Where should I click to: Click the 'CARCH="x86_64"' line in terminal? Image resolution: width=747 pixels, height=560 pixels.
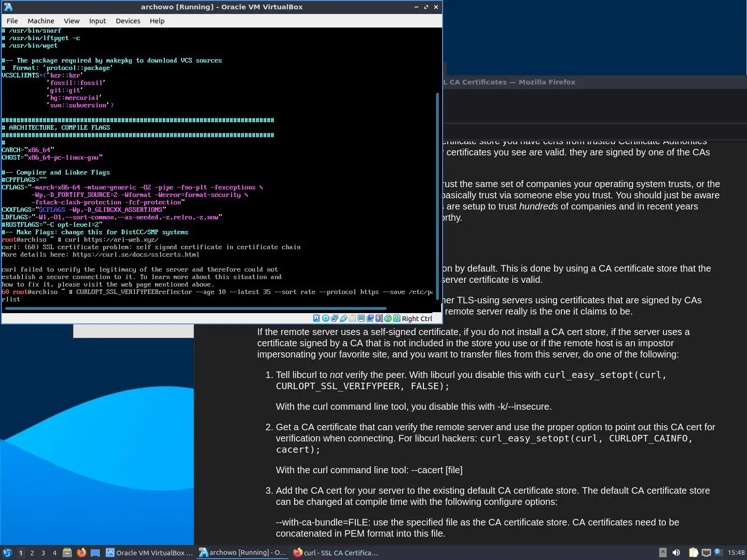[28, 150]
